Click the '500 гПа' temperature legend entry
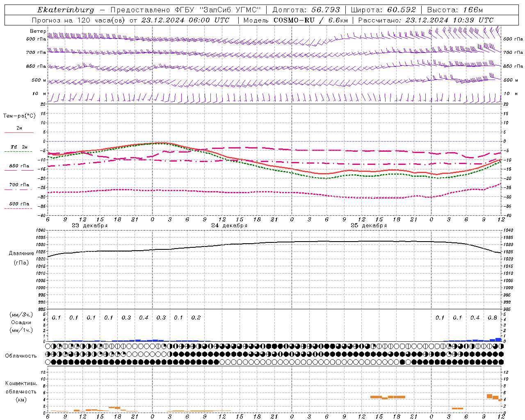This screenshot has width=525, height=420. pyautogui.click(x=19, y=204)
